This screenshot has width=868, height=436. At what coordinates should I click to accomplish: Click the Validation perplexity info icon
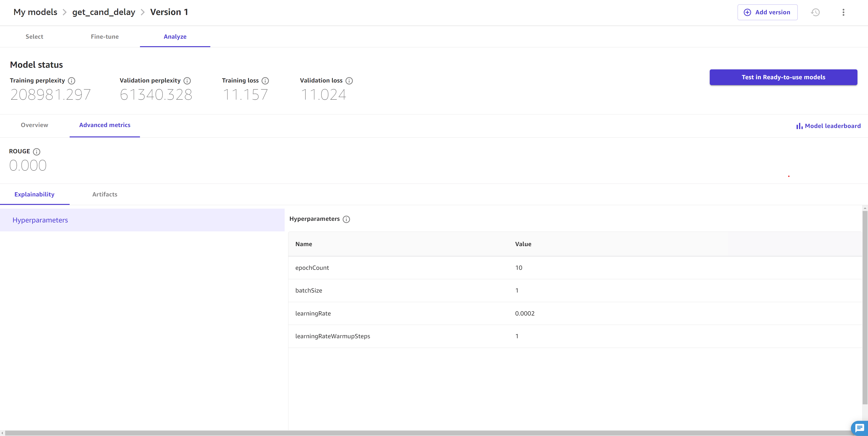(187, 81)
